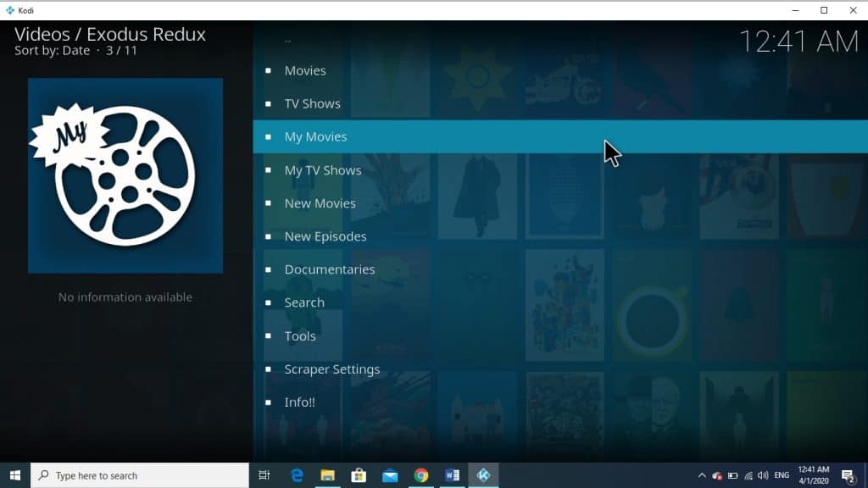Screen dimensions: 868x488
Task: Maximize the Kodi window
Action: pos(824,10)
